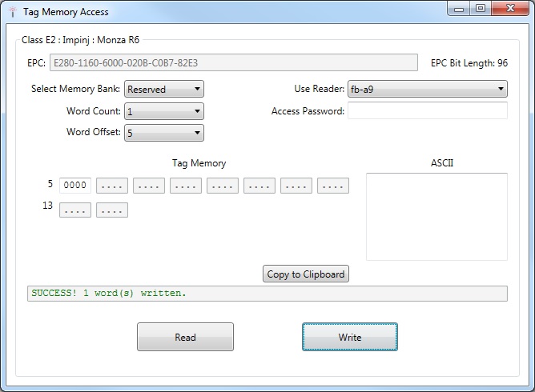Select the tag memory word containing 0000
535x392 pixels.
pos(75,186)
